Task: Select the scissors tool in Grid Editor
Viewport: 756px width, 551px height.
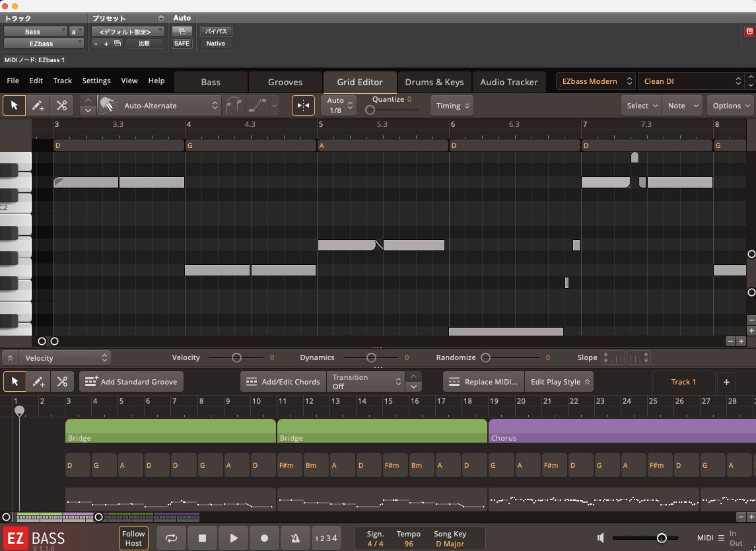Action: (x=61, y=105)
